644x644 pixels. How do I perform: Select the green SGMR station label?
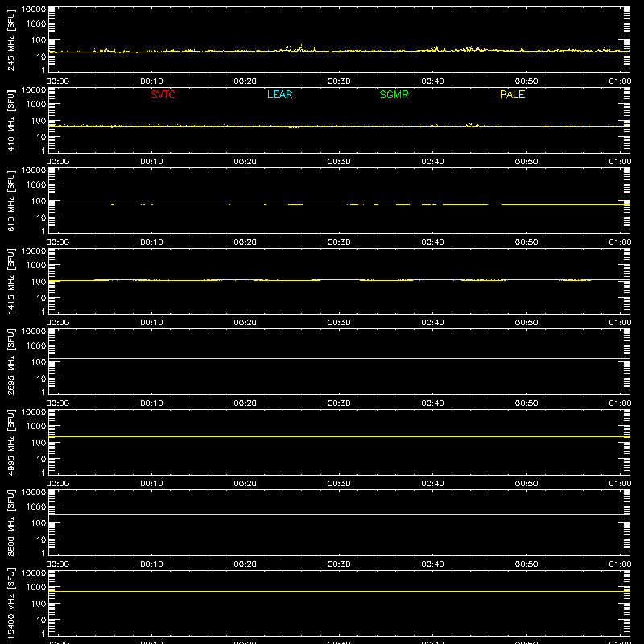[394, 94]
